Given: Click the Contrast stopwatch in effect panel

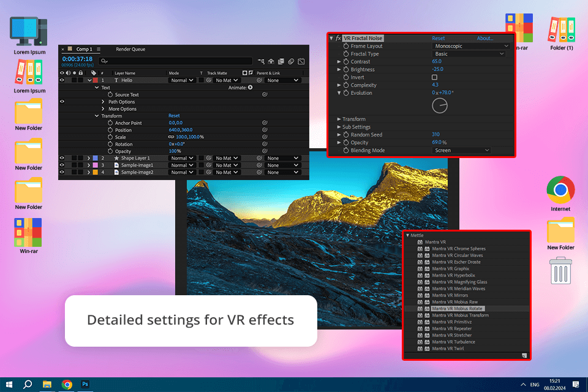Looking at the screenshot, I should point(345,61).
